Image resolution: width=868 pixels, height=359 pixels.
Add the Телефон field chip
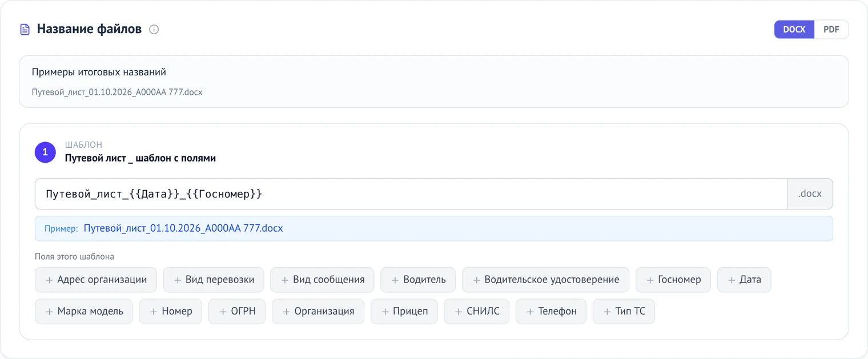coord(551,312)
